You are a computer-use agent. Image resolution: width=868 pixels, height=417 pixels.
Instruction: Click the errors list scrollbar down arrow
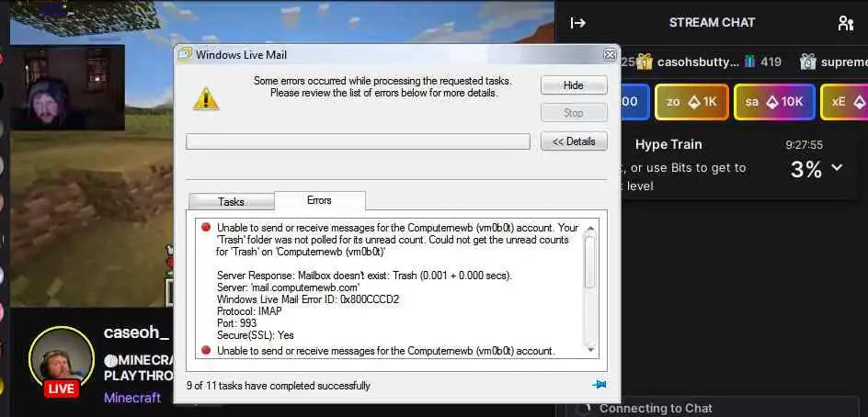(590, 350)
